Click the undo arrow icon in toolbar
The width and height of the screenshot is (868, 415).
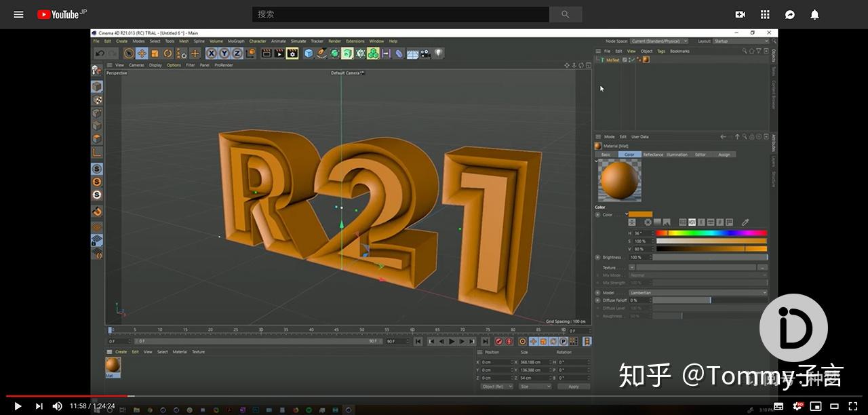(99, 54)
